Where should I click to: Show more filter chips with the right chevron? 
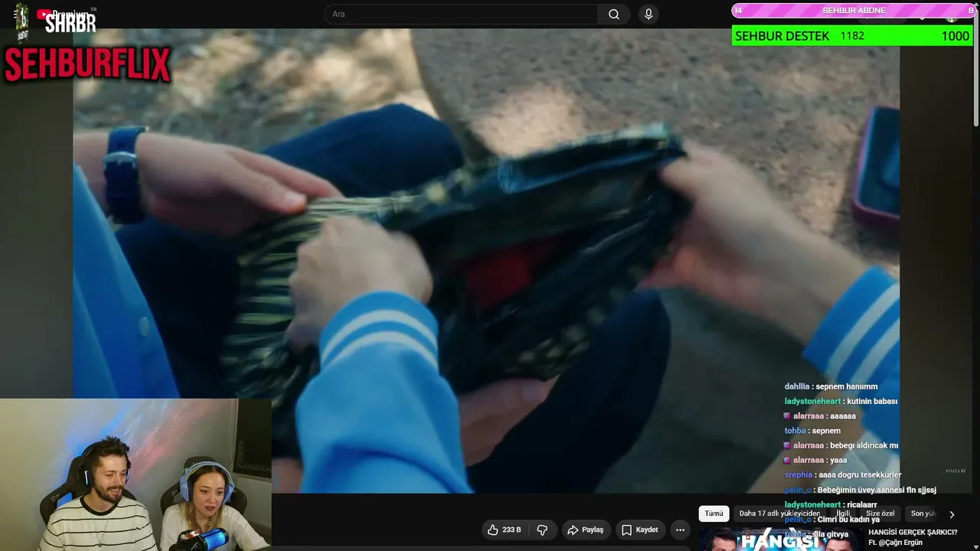click(x=952, y=514)
